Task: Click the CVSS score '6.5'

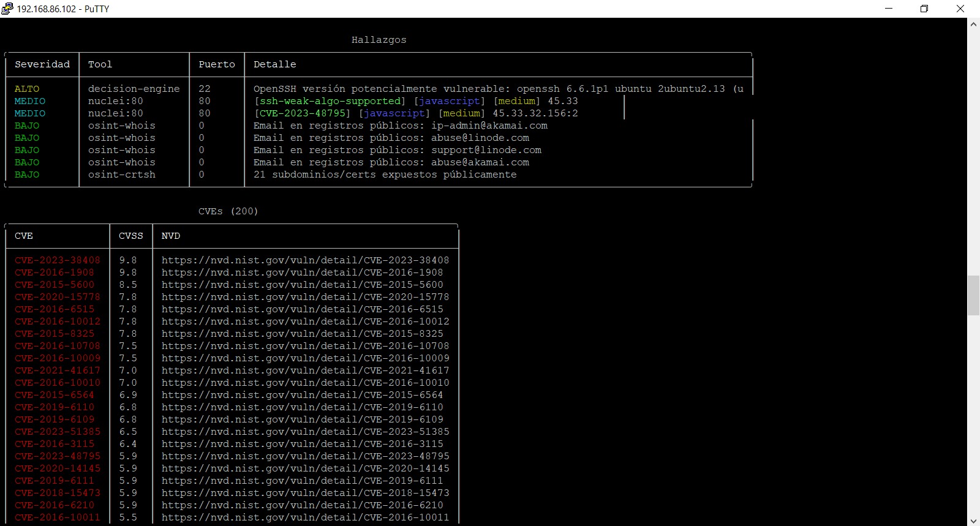Action: (x=128, y=432)
